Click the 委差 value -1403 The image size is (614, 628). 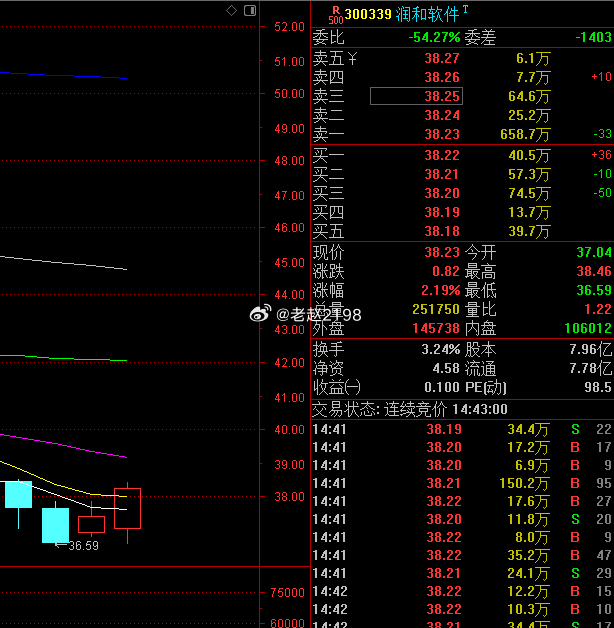(x=593, y=37)
